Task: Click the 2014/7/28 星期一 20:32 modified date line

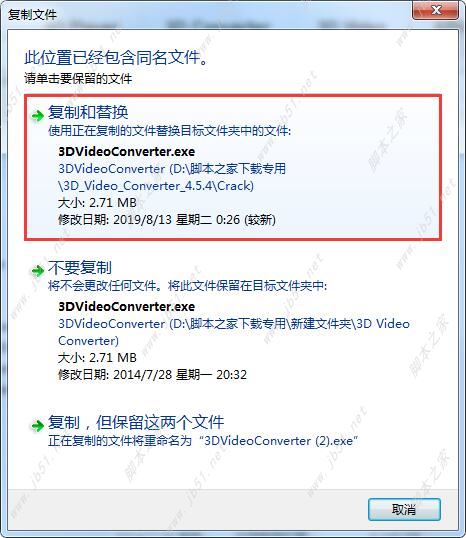Action: pyautogui.click(x=152, y=374)
